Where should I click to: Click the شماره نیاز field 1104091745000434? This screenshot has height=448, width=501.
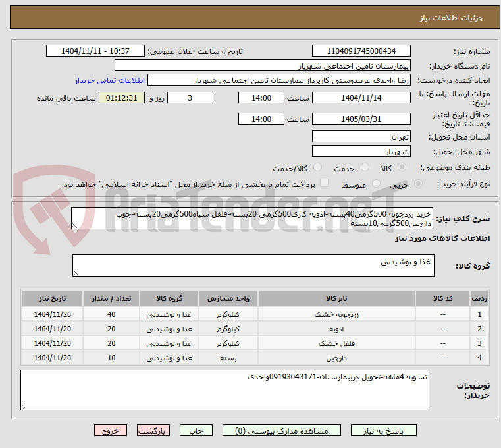(361, 51)
